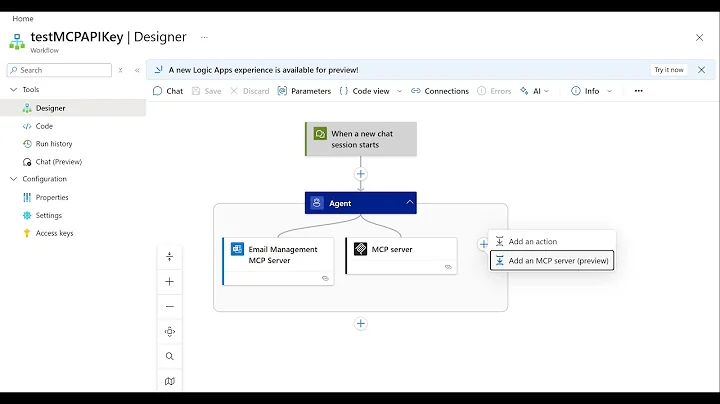Choose Add an MCP server (preview)
This screenshot has width=720, height=404.
pos(552,260)
